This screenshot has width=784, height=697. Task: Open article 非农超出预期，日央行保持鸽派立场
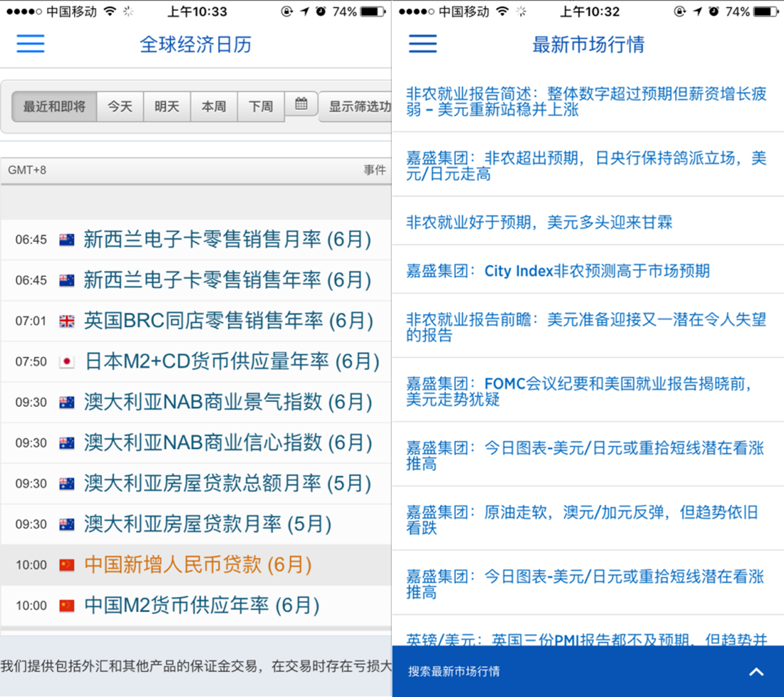click(587, 166)
